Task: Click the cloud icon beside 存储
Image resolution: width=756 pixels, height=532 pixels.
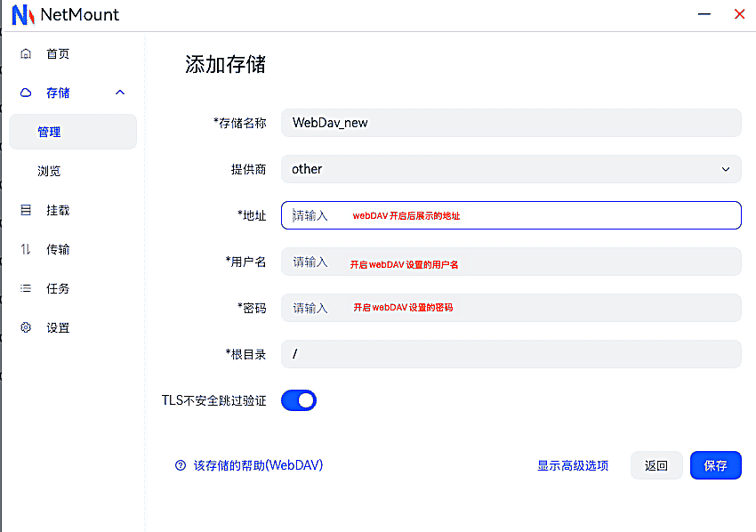Action: [x=26, y=93]
